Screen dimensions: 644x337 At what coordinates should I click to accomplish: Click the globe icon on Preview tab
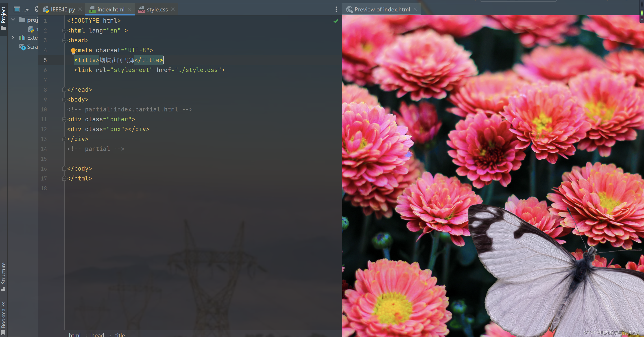tap(349, 9)
